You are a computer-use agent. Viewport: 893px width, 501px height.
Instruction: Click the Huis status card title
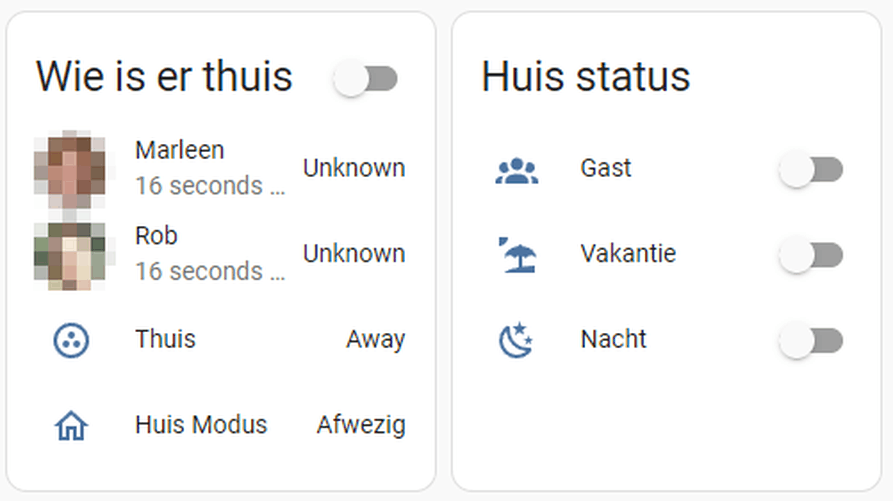pyautogui.click(x=585, y=77)
